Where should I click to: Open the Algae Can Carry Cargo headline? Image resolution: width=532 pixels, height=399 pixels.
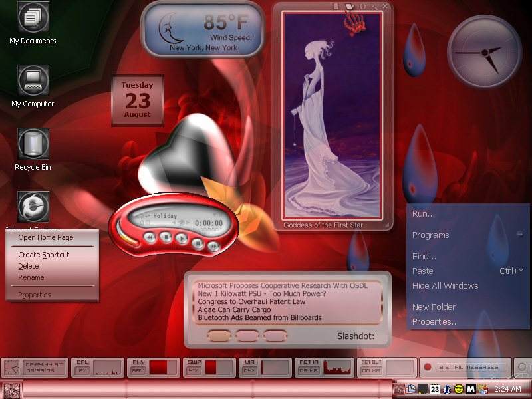(x=234, y=309)
